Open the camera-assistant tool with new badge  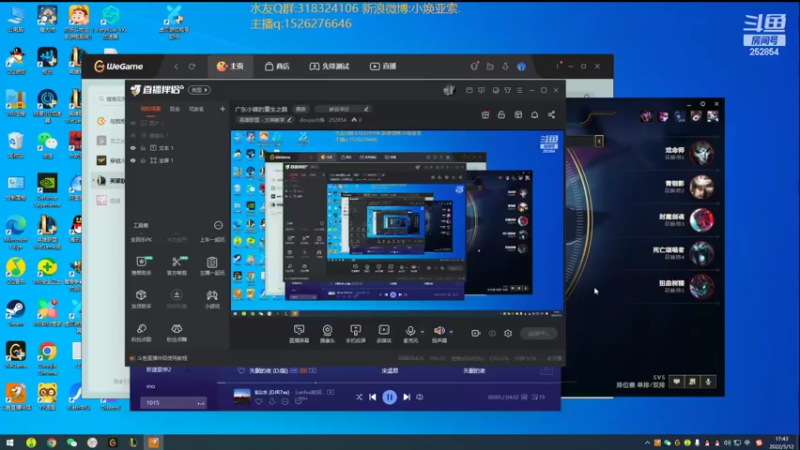[x=141, y=265]
